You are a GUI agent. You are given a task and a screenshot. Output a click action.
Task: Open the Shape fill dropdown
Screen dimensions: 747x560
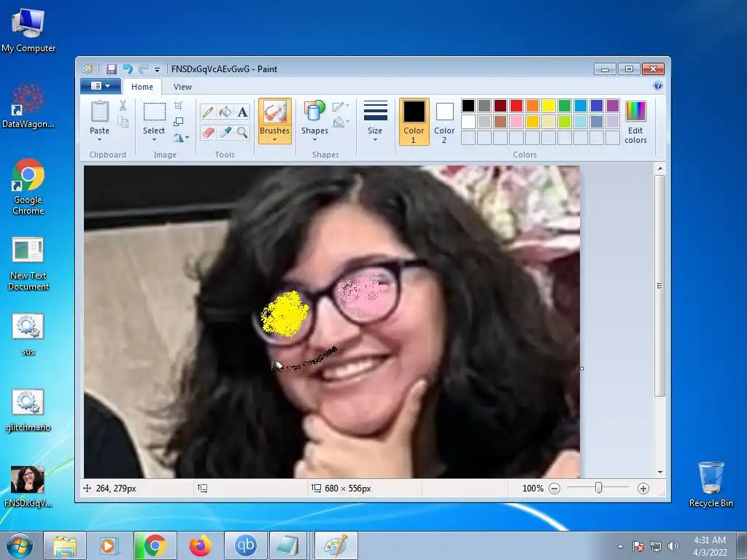(x=341, y=122)
